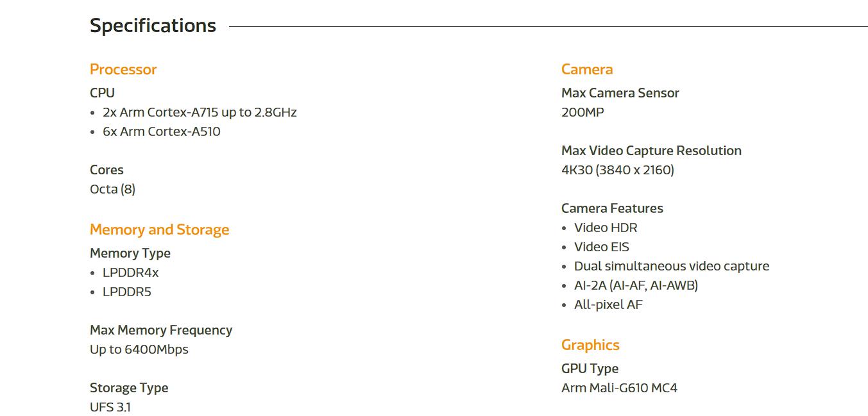Click the LPDDR4x list item

pos(130,272)
